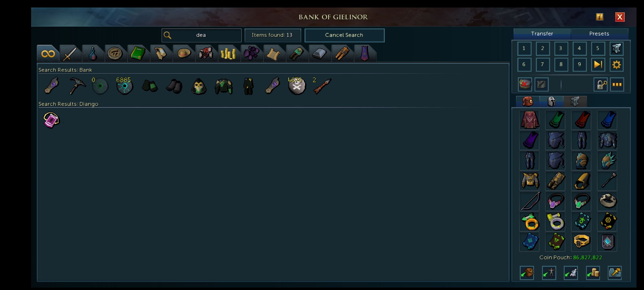
Task: Select the red cape in the equipment grid
Action: pyautogui.click(x=581, y=120)
